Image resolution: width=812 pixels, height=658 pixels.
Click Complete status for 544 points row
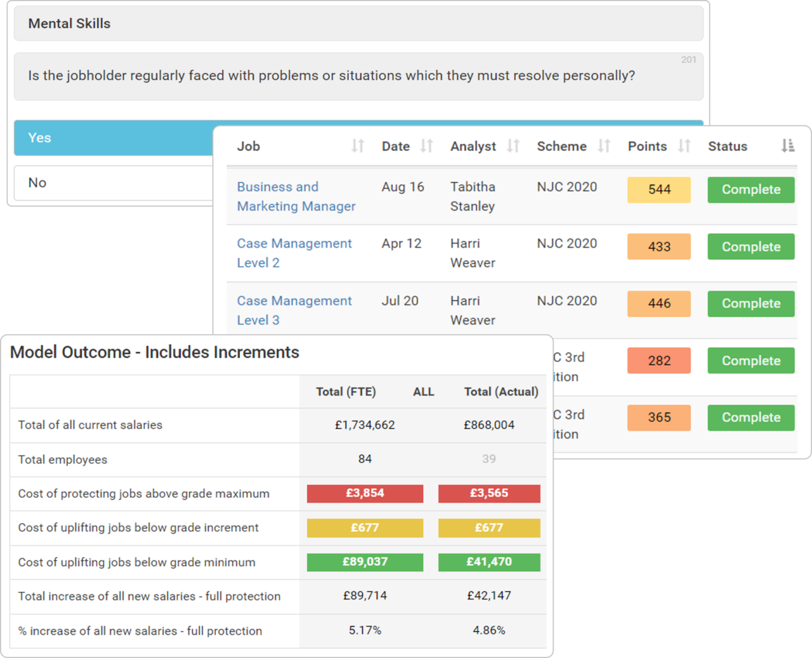[x=750, y=190]
